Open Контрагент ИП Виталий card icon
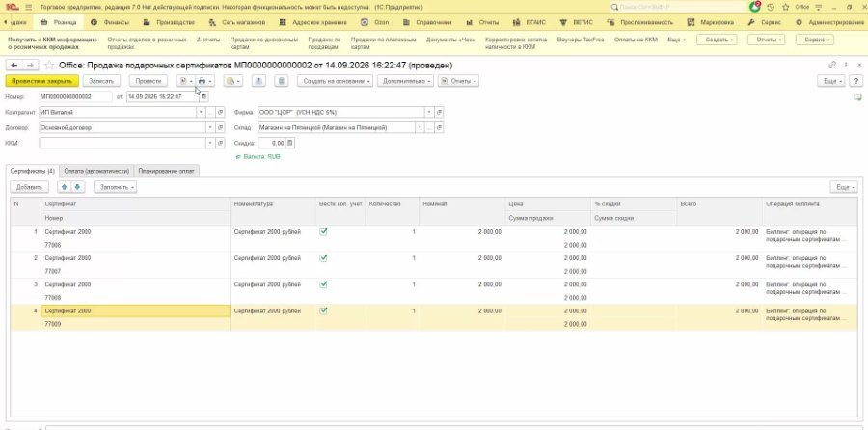 [220, 113]
